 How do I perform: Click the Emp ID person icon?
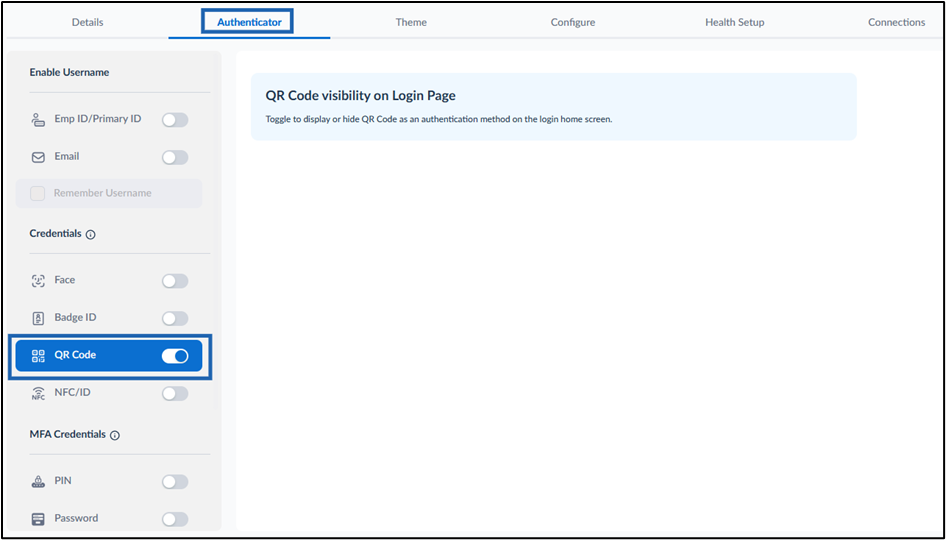pyautogui.click(x=38, y=119)
